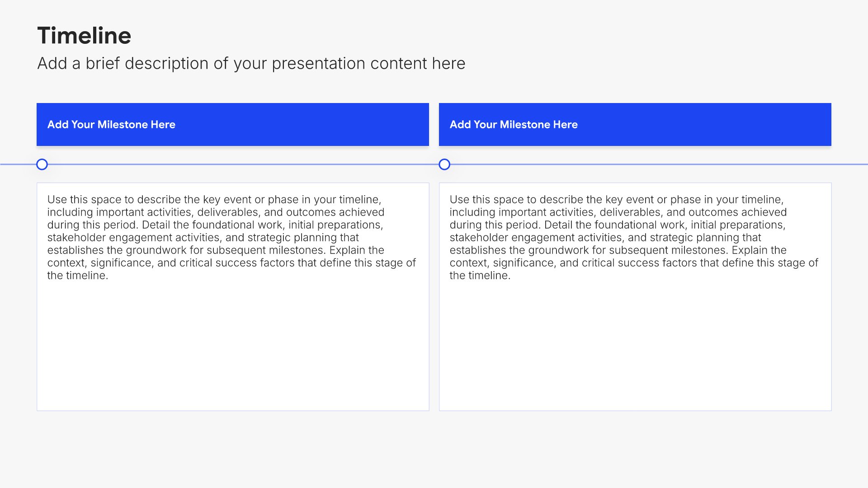The width and height of the screenshot is (868, 488).
Task: Click left 'Add Your Milestone Here' label text
Action: 111,125
